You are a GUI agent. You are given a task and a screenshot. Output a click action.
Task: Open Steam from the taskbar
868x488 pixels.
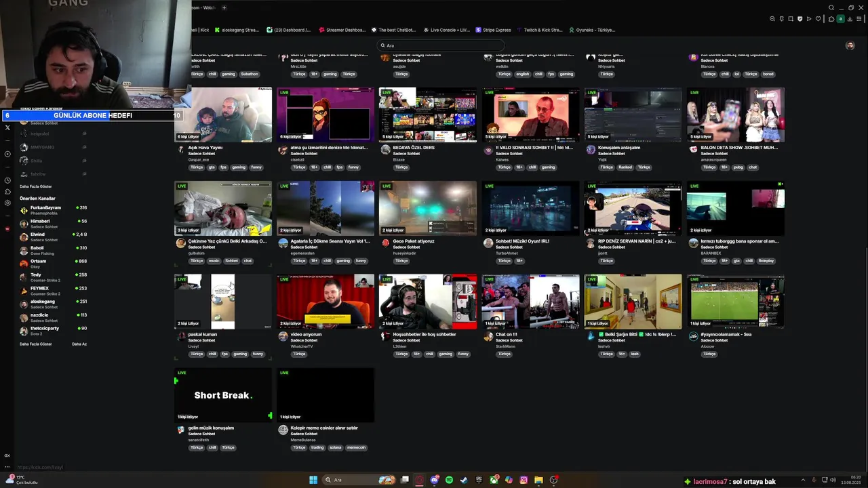pos(464,480)
